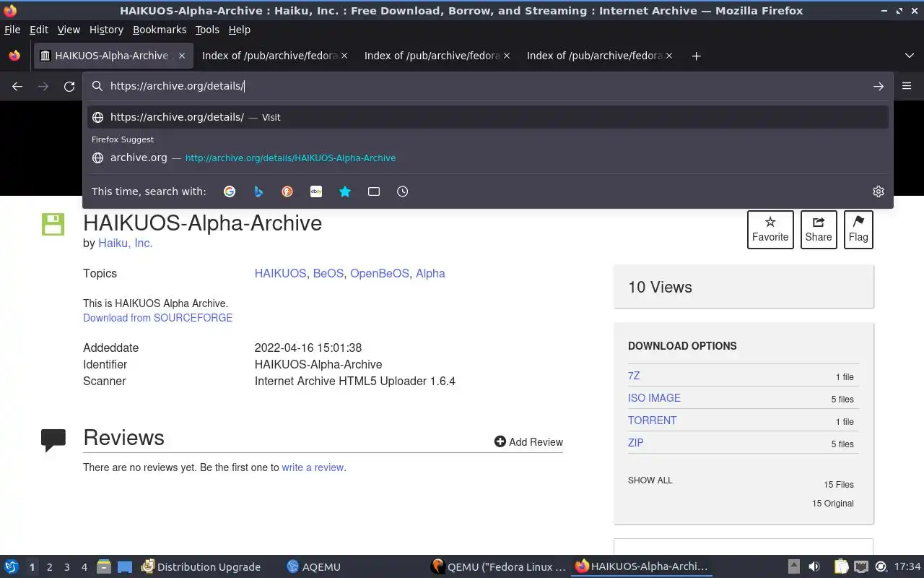Expand ISO IMAGE download option

[654, 398]
